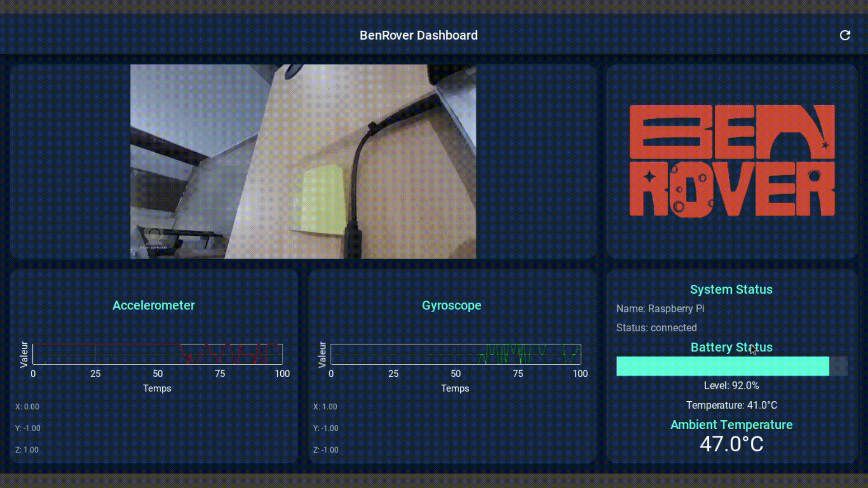The image size is (868, 488).
Task: Click the BenRover Dashboard title
Action: pyautogui.click(x=419, y=35)
